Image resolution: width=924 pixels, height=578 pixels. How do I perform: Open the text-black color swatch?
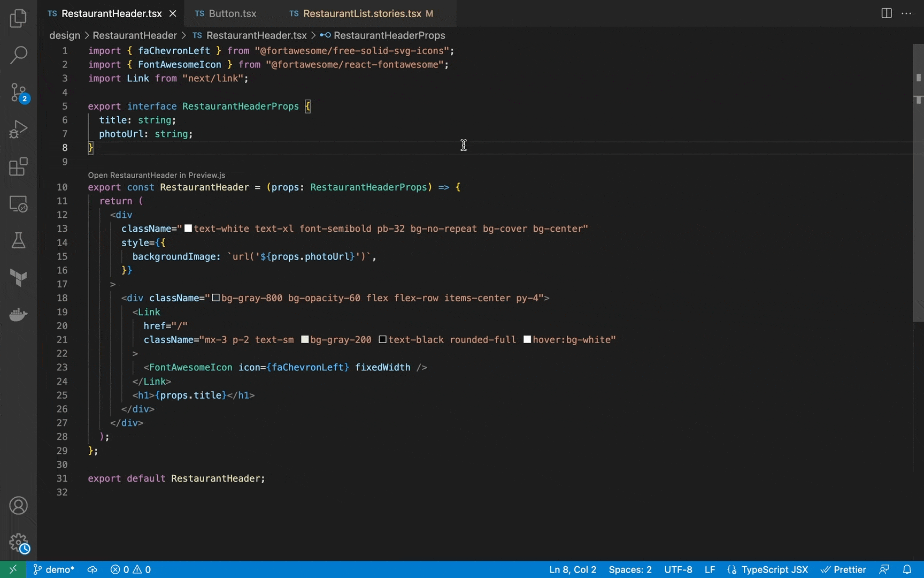pyautogui.click(x=383, y=339)
